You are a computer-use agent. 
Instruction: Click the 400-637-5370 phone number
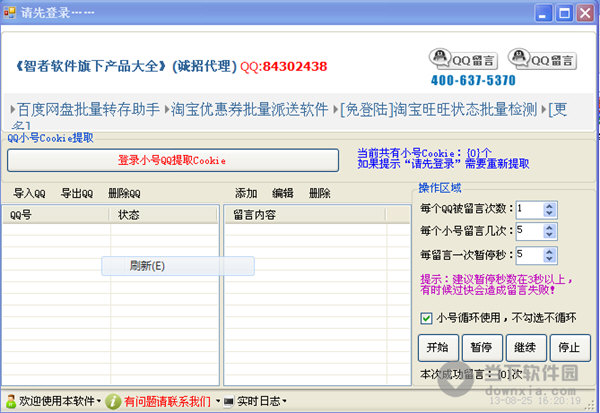tap(473, 80)
